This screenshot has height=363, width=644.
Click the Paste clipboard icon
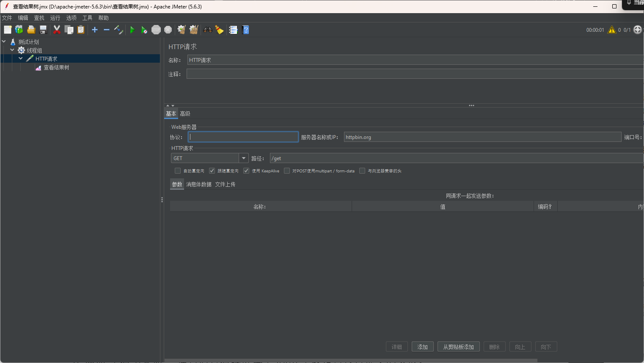point(81,30)
